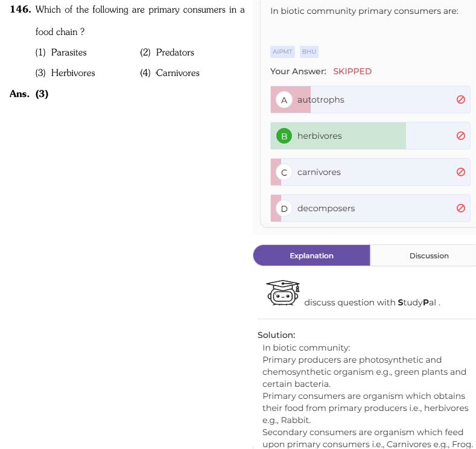Click the BHU exam tag
Viewport: 476px width, 449px height.
tap(309, 52)
